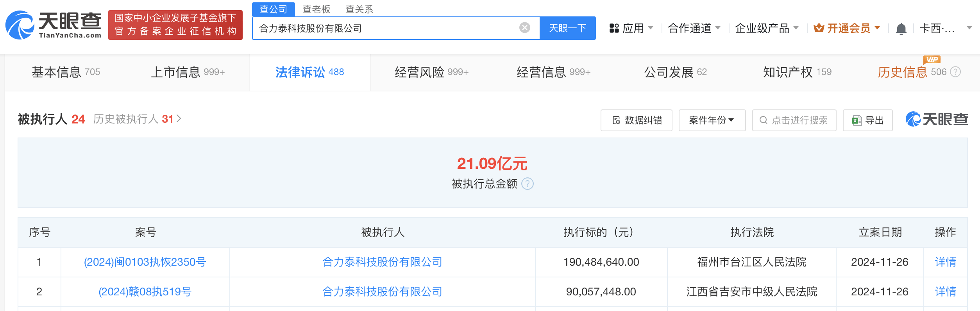Expand the 应用 dropdown menu

coord(651,28)
